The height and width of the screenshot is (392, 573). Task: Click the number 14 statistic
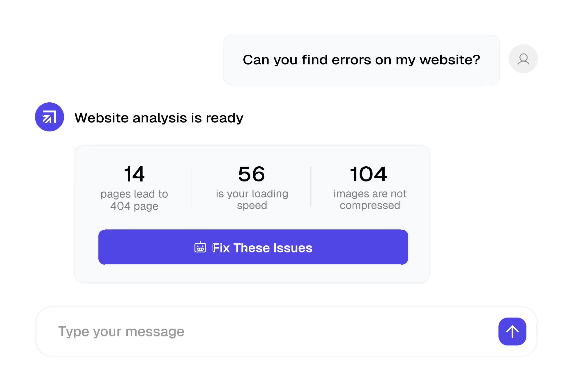point(134,174)
